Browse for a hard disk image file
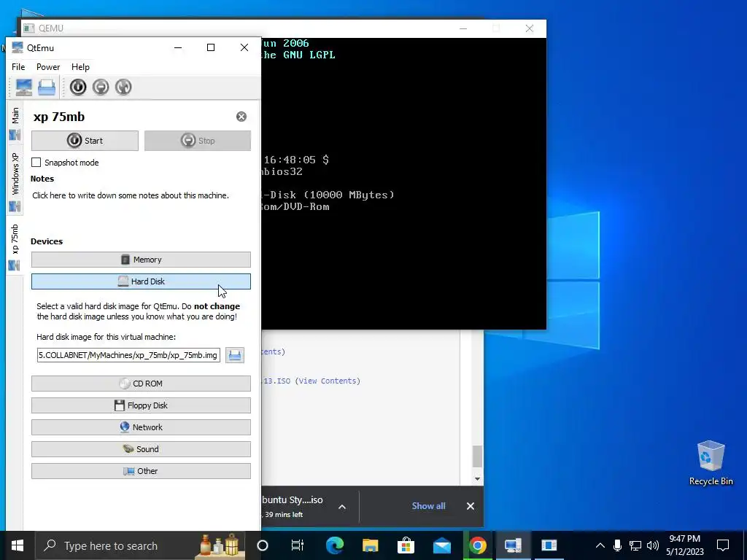747x560 pixels. point(235,355)
